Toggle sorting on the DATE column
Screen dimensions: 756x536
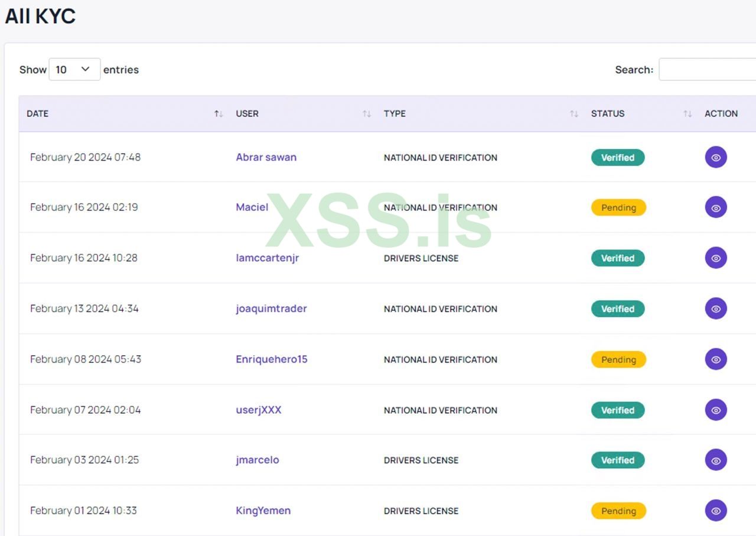pos(217,113)
